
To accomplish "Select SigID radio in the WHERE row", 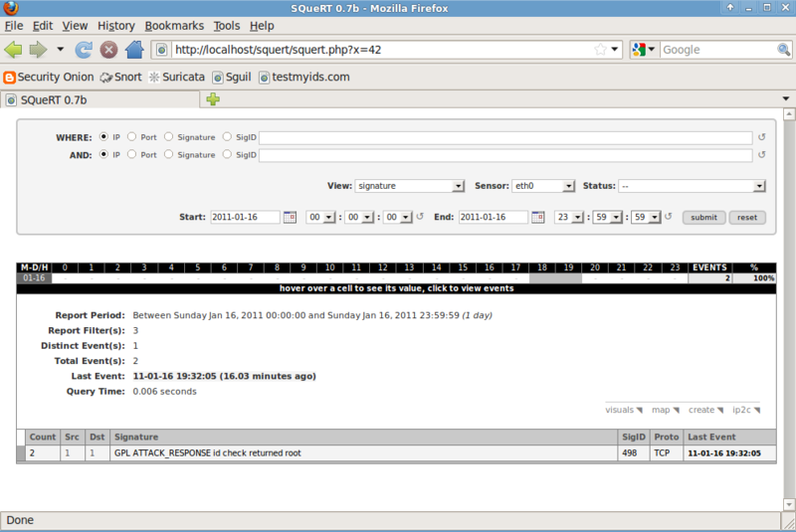I will (x=227, y=136).
